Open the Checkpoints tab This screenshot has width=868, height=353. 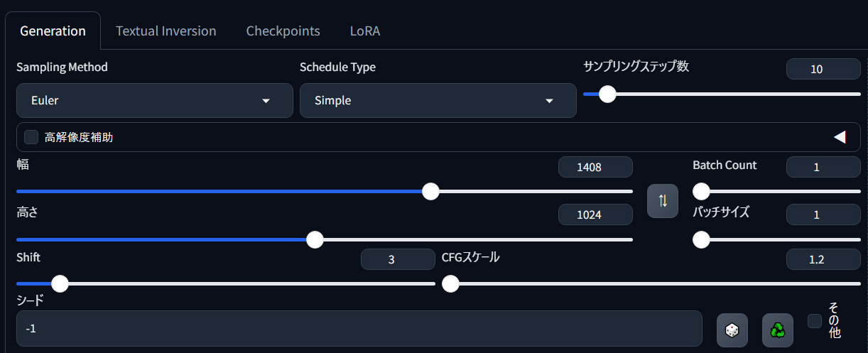pos(283,31)
